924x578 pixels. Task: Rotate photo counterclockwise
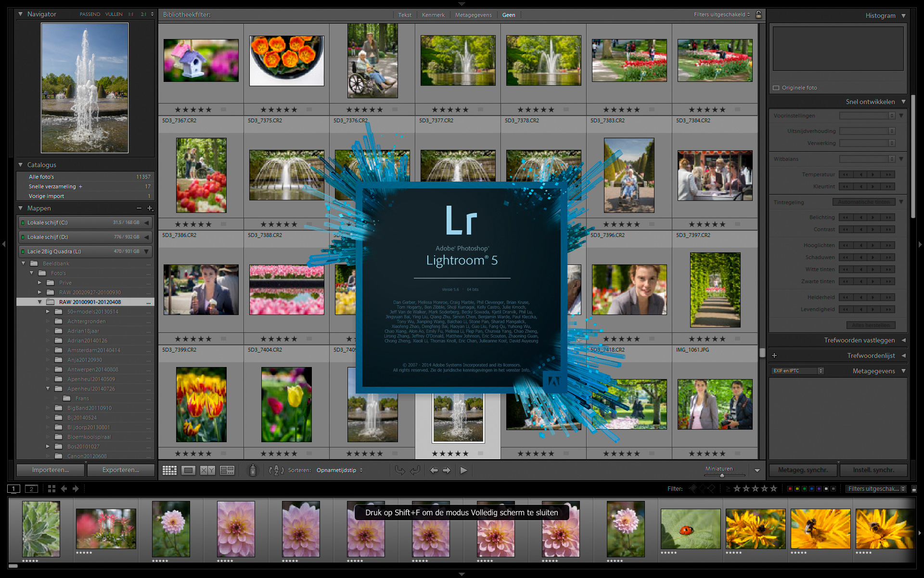(x=400, y=470)
